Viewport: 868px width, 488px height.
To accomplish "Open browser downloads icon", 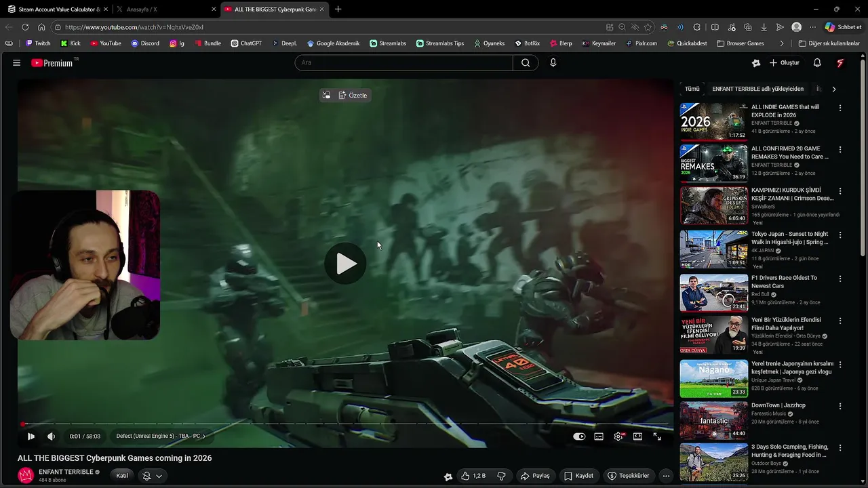I will click(764, 27).
